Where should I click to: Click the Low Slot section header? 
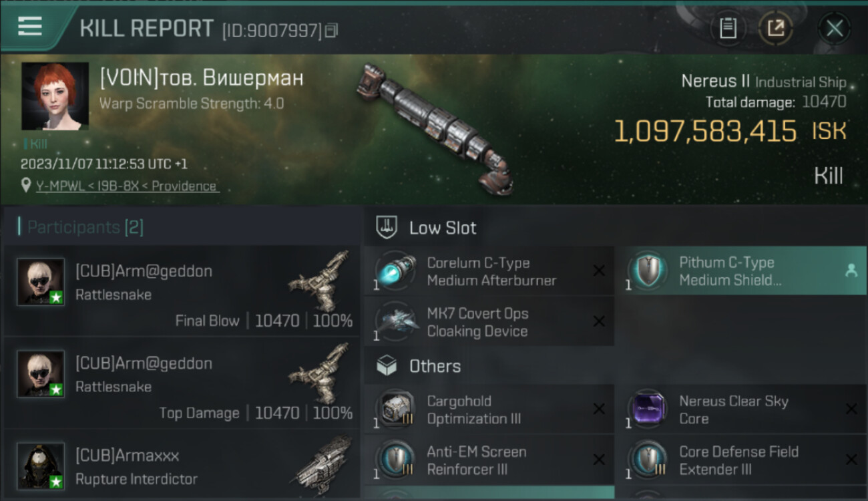(443, 228)
